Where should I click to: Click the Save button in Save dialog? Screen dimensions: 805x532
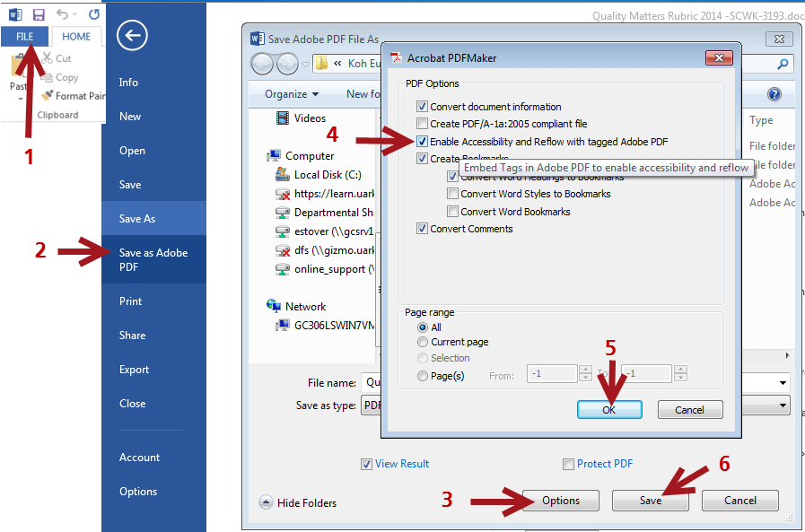click(650, 501)
